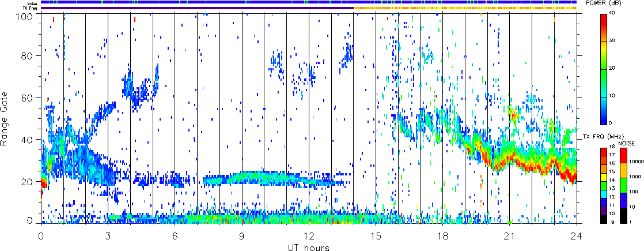Click the '11' value on TX FRQ scale
The width and height of the screenshot is (644, 251).
click(612, 205)
